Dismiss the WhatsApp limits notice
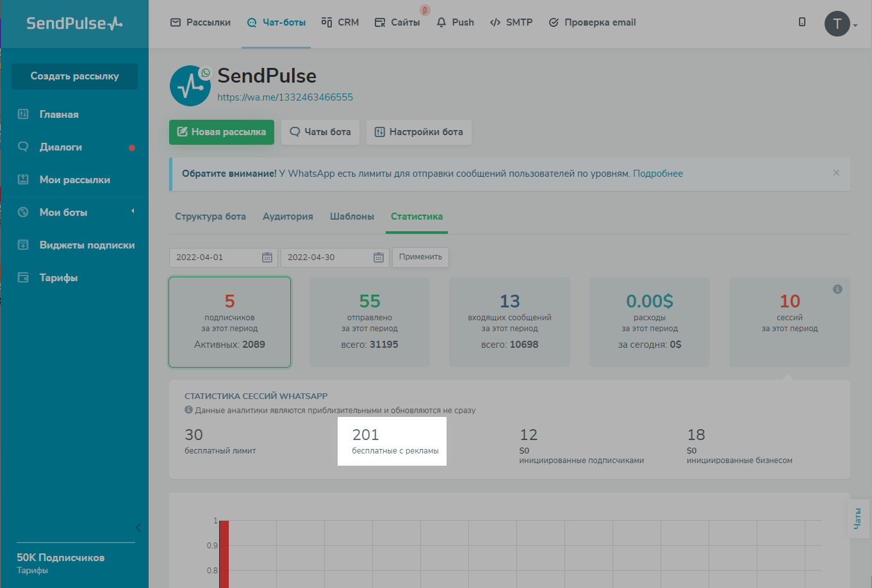Viewport: 872px width, 588px height. tap(836, 173)
